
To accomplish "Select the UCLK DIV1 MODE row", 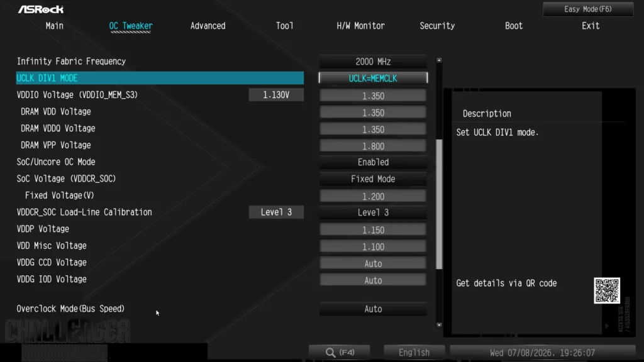I will 160,78.
